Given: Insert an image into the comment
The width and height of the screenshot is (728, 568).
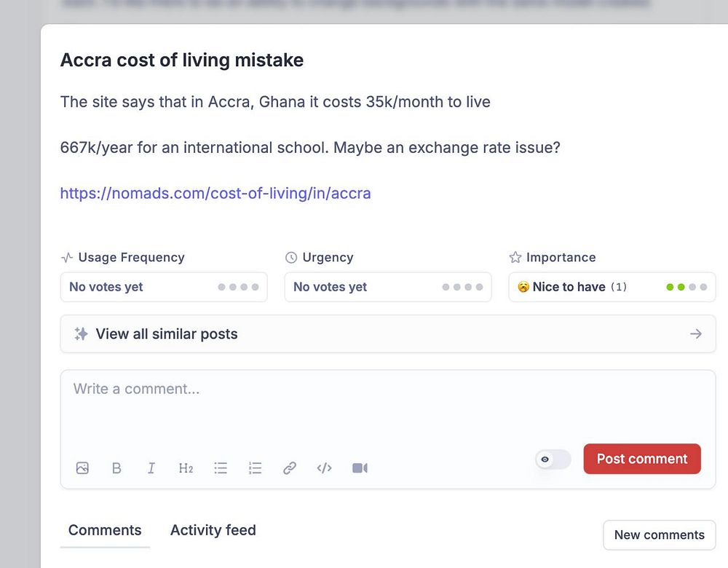Looking at the screenshot, I should [x=82, y=468].
